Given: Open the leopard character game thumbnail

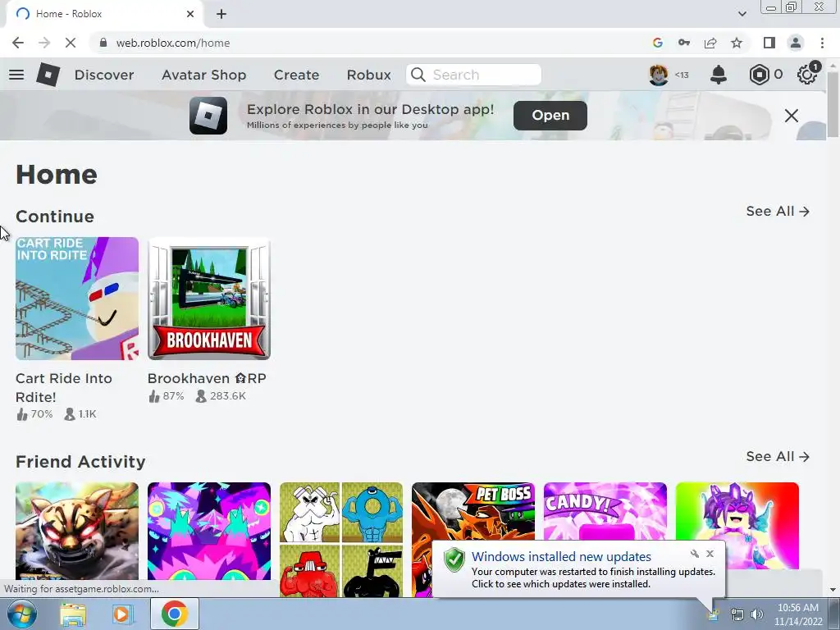Looking at the screenshot, I should click(77, 532).
